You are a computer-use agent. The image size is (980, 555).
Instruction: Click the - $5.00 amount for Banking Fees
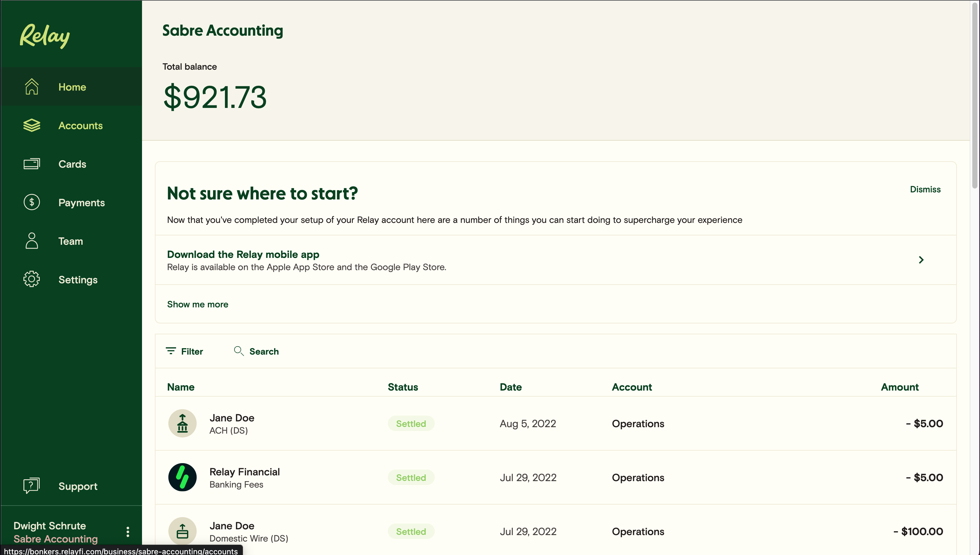click(x=924, y=477)
